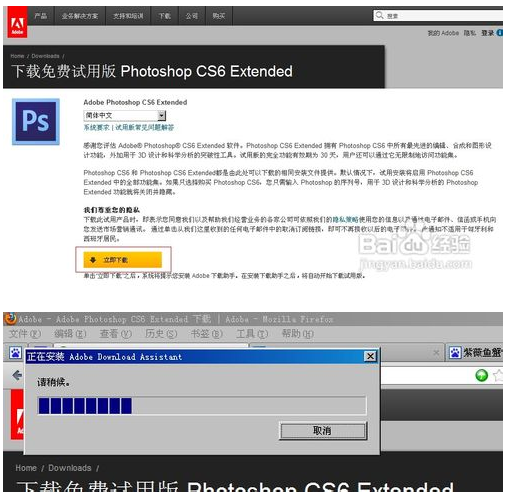This screenshot has height=495, width=506.
Task: Click the Firefox icon in the title bar
Action: click(10, 318)
